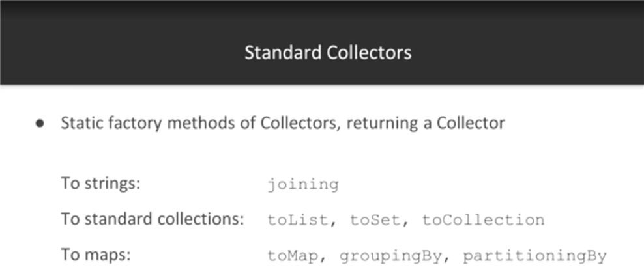Image resolution: width=644 pixels, height=276 pixels.
Task: Click the 'groupingBy' method name
Action: point(390,256)
